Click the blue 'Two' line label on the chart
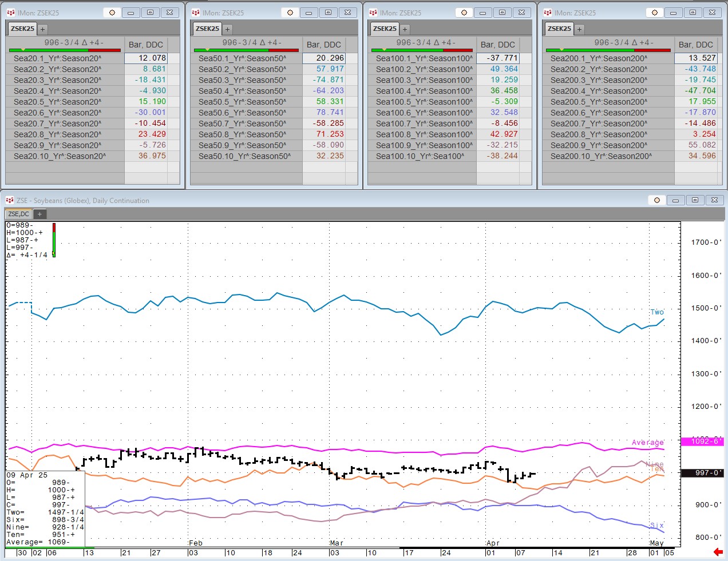 click(657, 312)
